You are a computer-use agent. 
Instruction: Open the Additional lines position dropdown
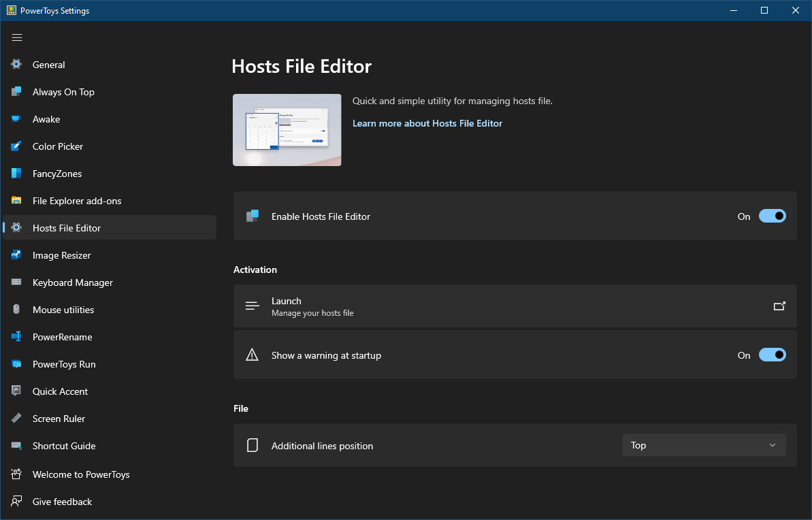click(x=704, y=445)
